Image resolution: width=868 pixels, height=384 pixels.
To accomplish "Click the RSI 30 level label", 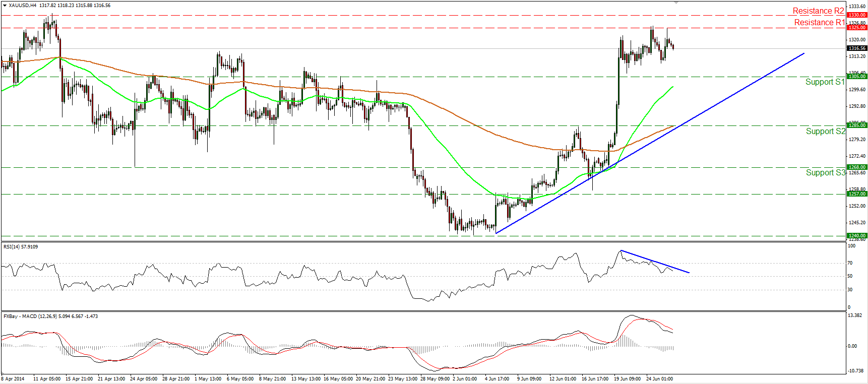I will tap(850, 290).
